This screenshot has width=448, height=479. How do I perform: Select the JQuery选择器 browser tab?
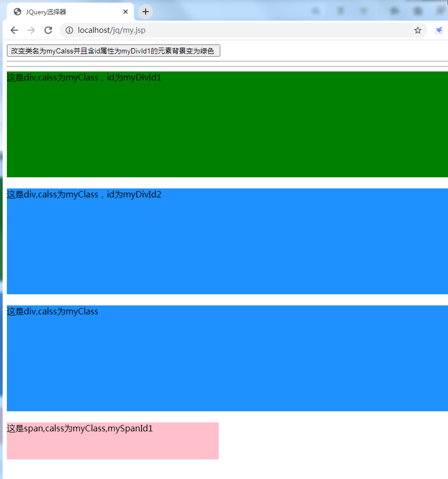tap(70, 12)
